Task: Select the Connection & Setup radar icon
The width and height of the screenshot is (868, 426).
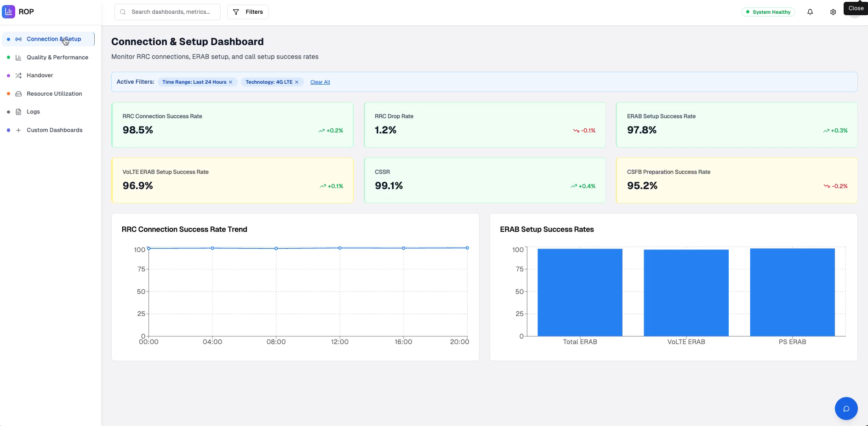Action: tap(18, 39)
